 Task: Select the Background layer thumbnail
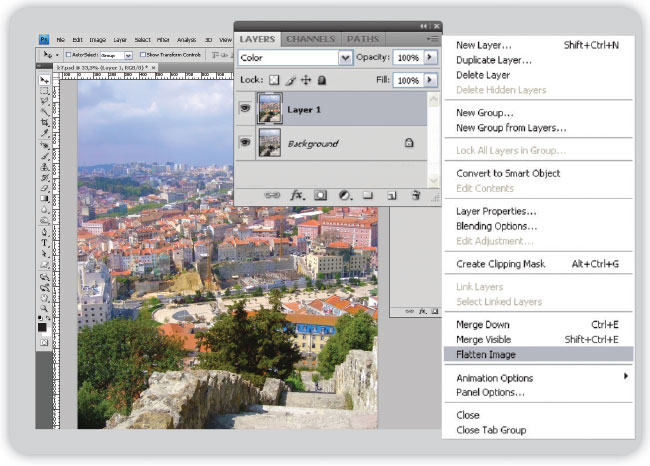[x=270, y=144]
